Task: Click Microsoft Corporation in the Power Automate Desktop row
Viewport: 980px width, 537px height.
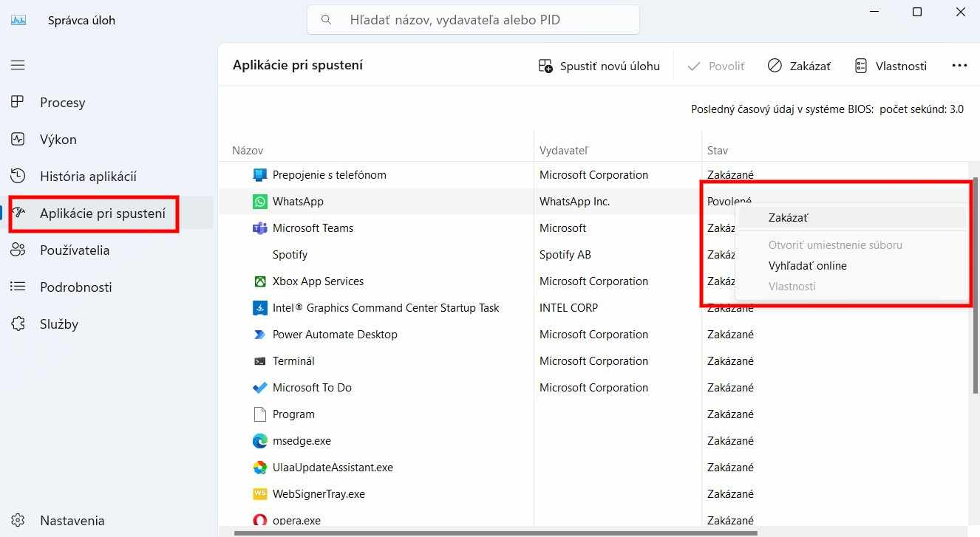Action: (x=593, y=335)
